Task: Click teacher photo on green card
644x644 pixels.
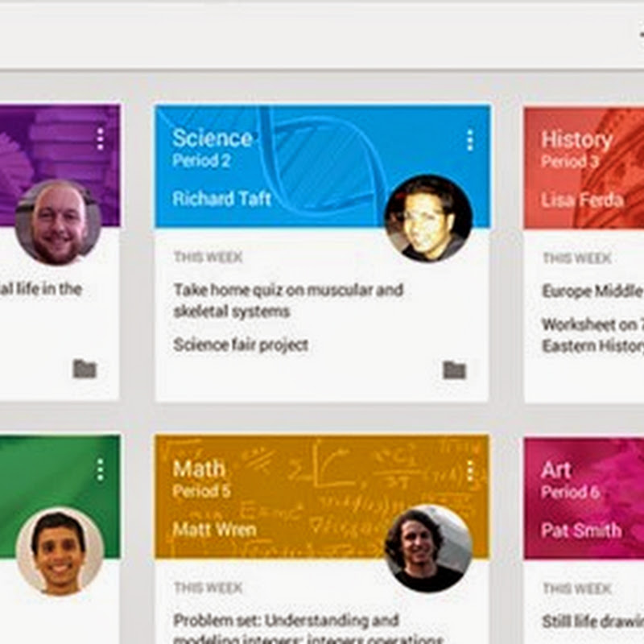Action: pos(60,552)
